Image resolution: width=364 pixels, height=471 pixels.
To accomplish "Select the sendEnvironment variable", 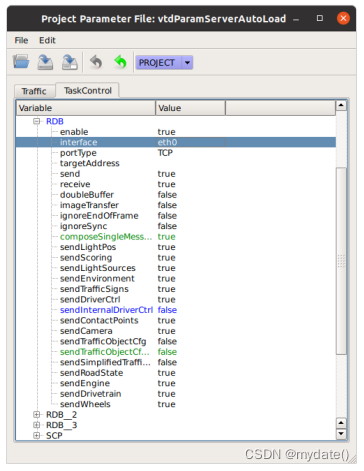I will tap(97, 279).
